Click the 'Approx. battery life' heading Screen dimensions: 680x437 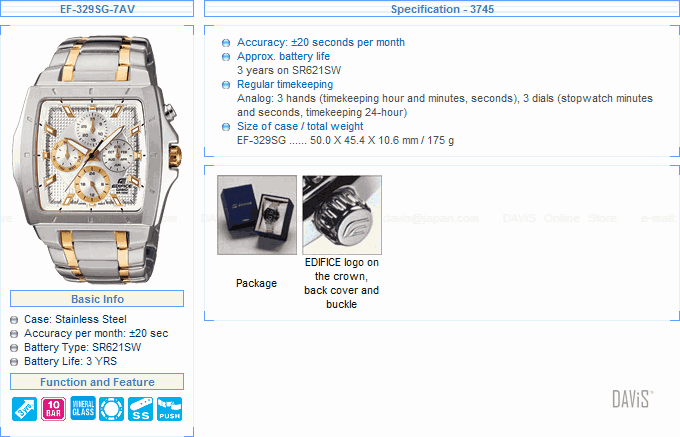point(283,56)
